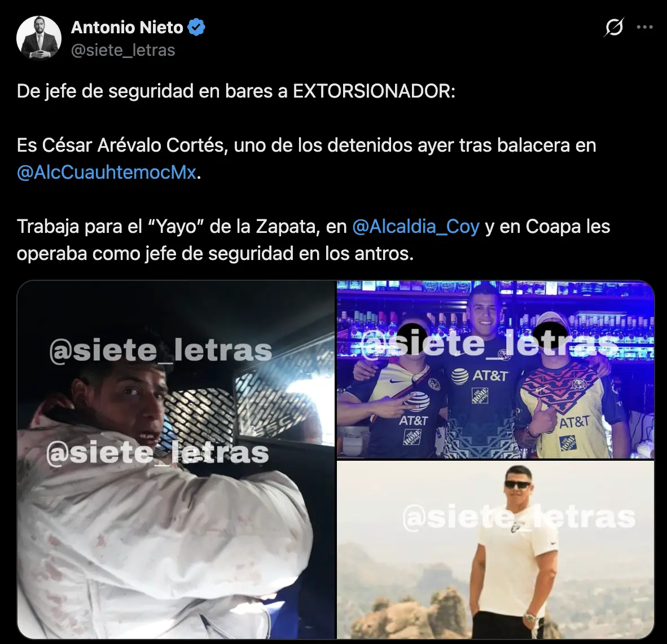The width and height of the screenshot is (667, 644).
Task: Open the @AlcCuauhtemocMx mention
Action: (107, 172)
